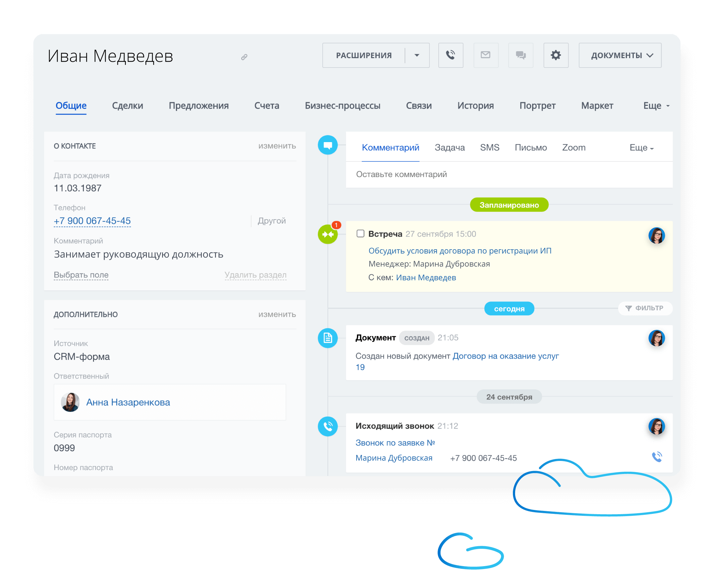This screenshot has width=706, height=588.
Task: Switch to the Сделки tab
Action: coord(127,106)
